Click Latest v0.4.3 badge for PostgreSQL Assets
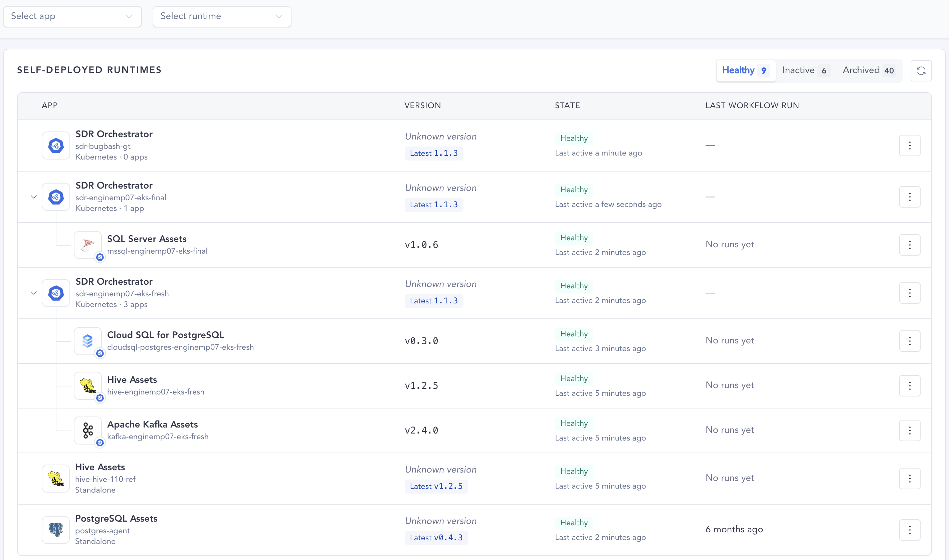 [x=436, y=537]
